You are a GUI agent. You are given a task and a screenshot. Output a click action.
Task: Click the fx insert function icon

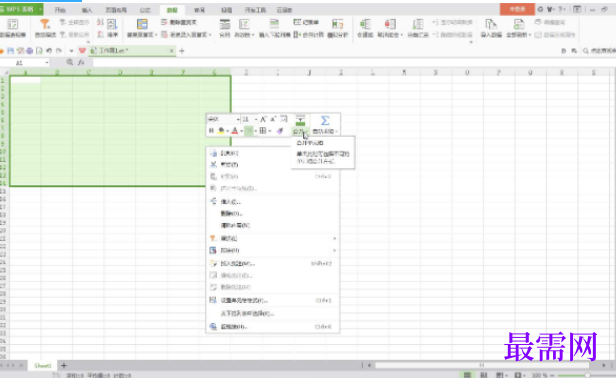(81, 62)
